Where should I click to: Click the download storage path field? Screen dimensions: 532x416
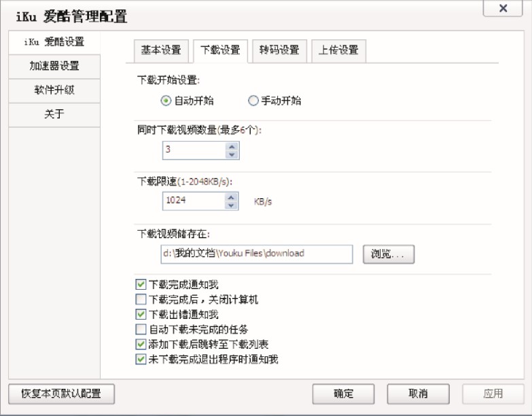coord(257,254)
